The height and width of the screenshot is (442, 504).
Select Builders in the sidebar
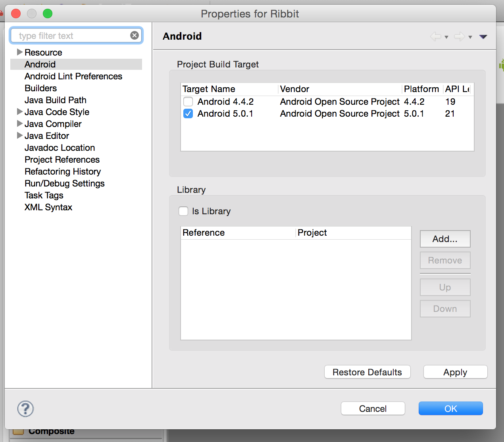click(40, 88)
